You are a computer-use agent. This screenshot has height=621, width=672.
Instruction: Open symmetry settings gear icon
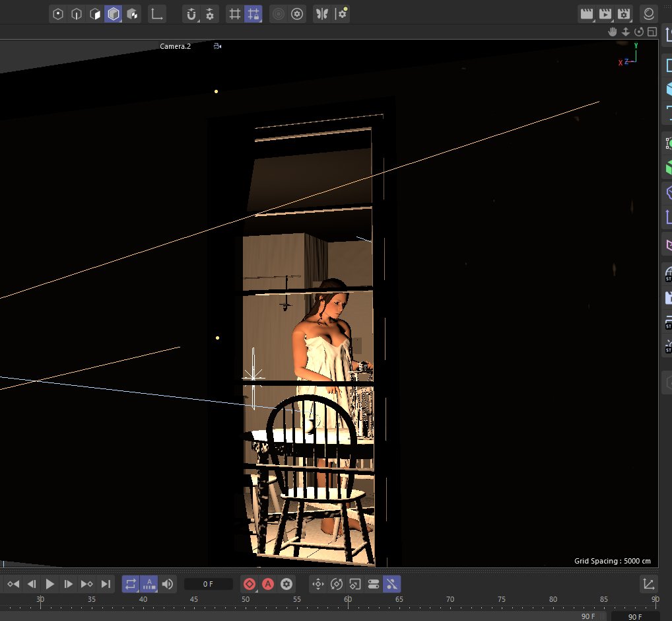point(341,14)
